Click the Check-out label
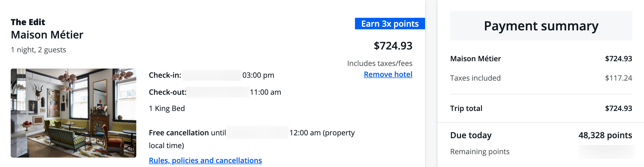The image size is (644, 167). coord(167,92)
